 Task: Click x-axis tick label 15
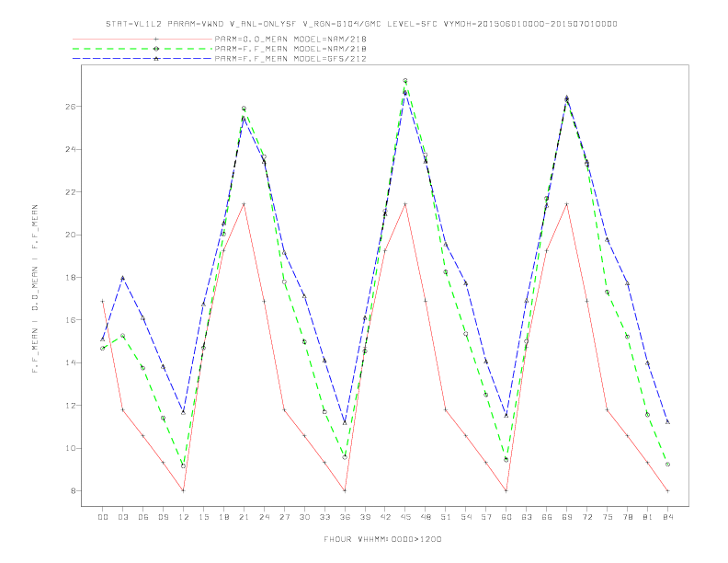pyautogui.click(x=203, y=517)
